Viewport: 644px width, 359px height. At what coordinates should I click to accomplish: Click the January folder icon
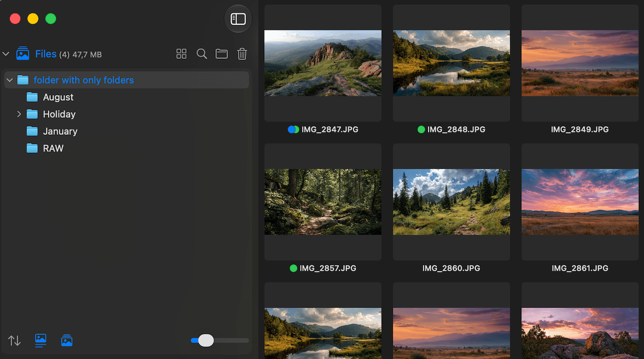(32, 131)
